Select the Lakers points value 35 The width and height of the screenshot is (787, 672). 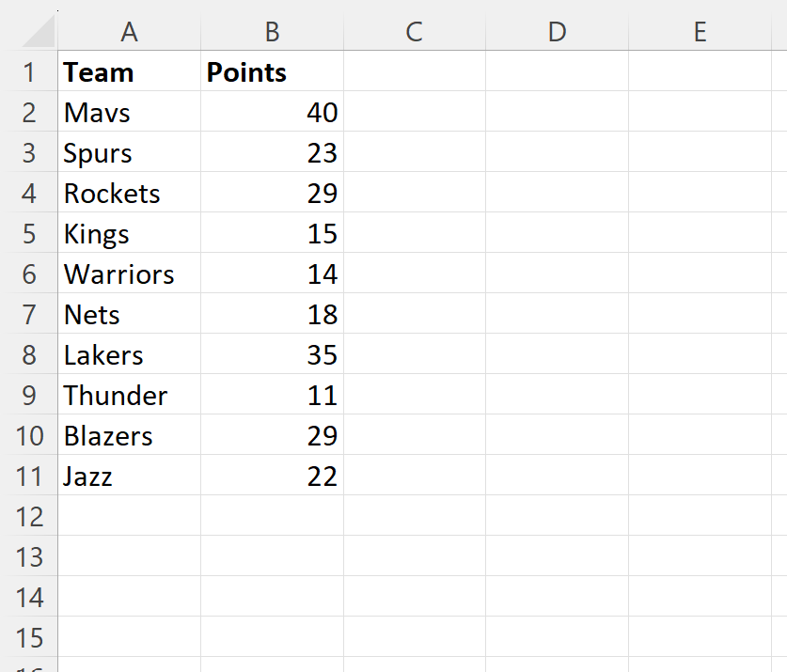tap(272, 354)
